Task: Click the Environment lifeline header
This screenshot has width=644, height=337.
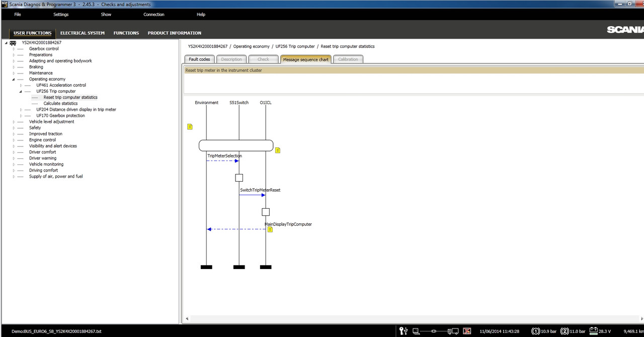Action: pyautogui.click(x=207, y=103)
